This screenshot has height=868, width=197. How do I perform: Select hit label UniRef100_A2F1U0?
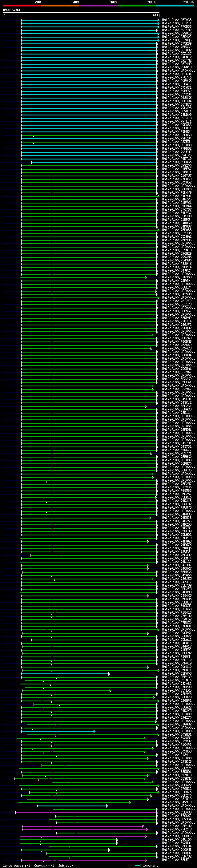pyautogui.click(x=177, y=826)
